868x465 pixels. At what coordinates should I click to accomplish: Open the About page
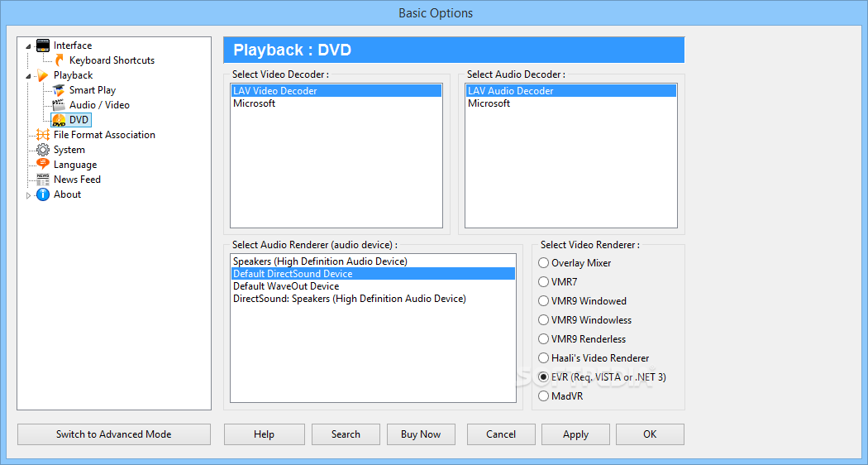[x=68, y=194]
